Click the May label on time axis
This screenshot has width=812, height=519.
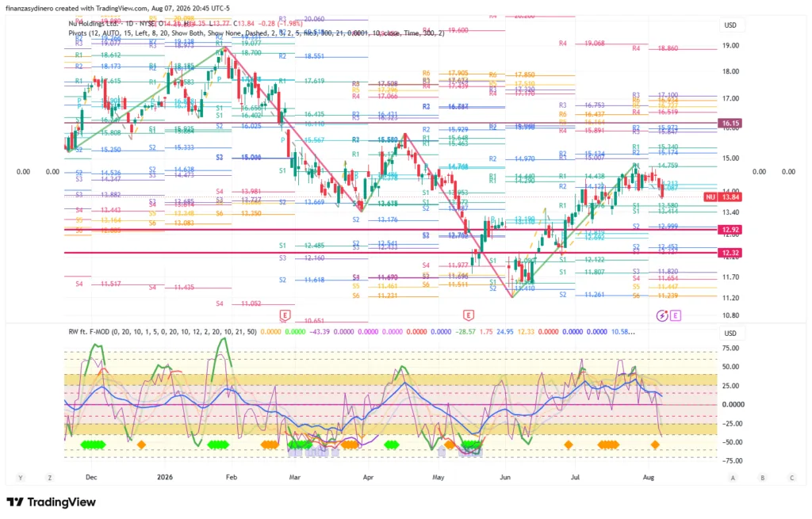pos(438,477)
